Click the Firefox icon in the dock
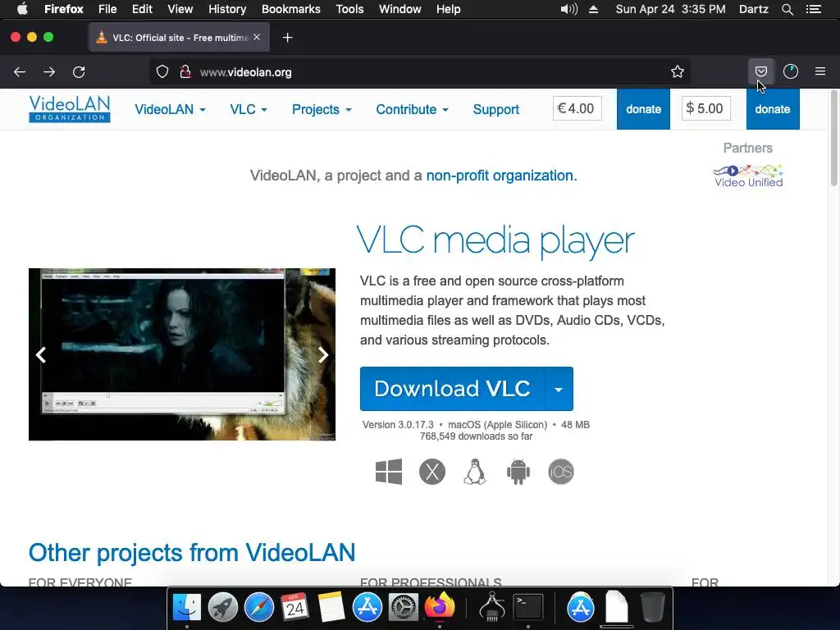Screen dimensions: 840x630 point(440,606)
